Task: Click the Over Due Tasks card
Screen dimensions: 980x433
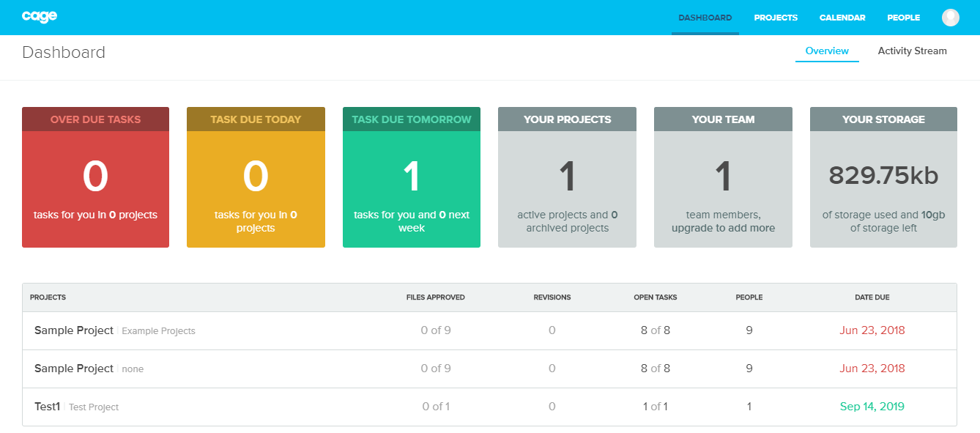Action: click(x=95, y=177)
